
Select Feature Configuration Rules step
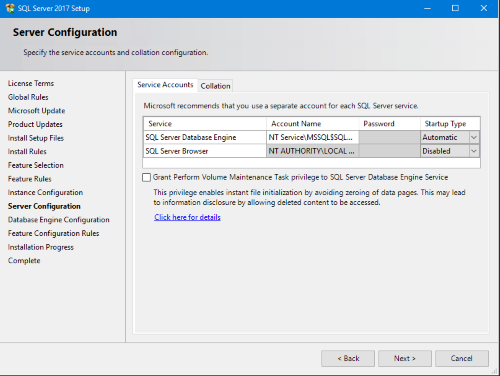point(53,233)
